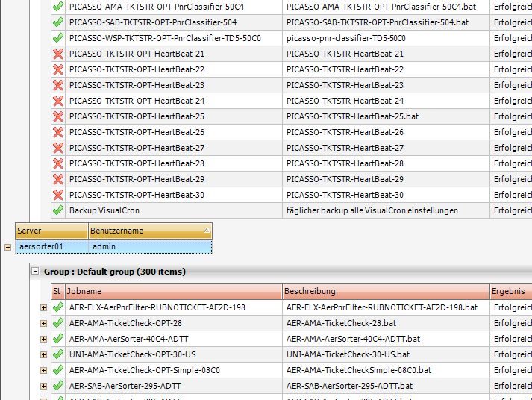
Task: Collapse the Default group (300 items)
Action: click(35, 272)
